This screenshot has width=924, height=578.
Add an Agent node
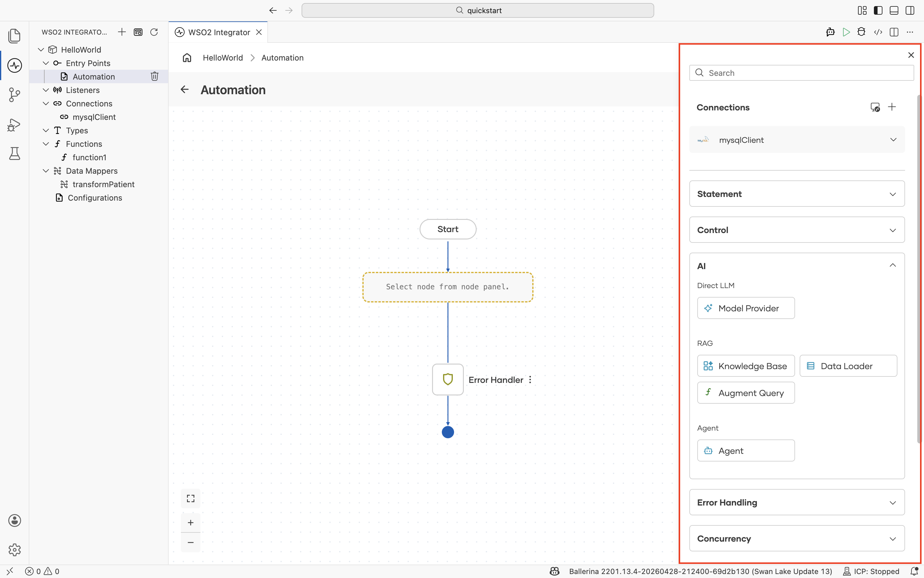click(746, 450)
